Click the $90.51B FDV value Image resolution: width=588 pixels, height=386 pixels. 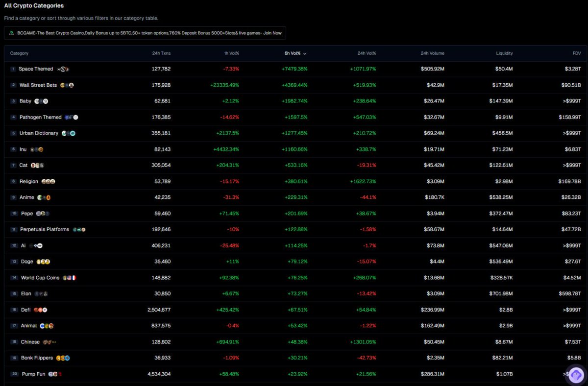(570, 85)
